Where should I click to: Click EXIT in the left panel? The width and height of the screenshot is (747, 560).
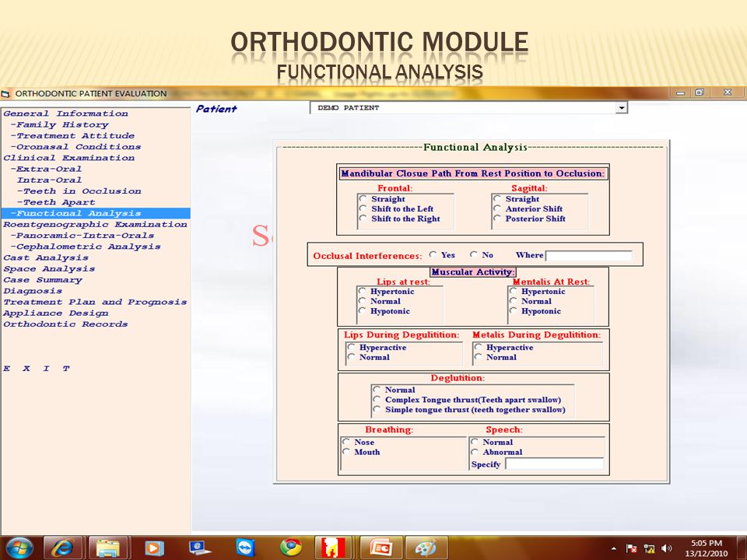coord(37,368)
